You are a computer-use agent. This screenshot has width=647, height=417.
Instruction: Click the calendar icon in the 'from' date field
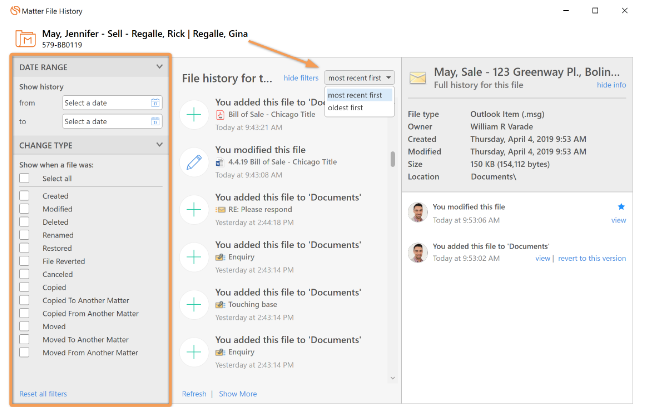click(155, 103)
